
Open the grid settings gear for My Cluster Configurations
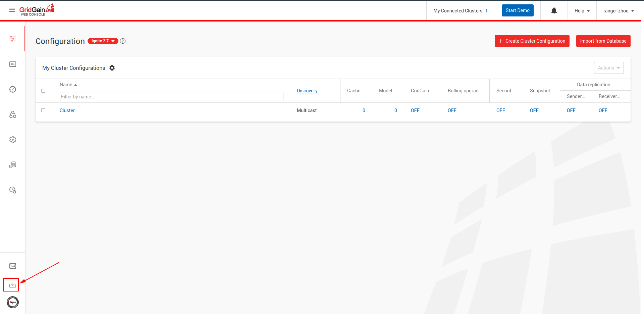(112, 68)
